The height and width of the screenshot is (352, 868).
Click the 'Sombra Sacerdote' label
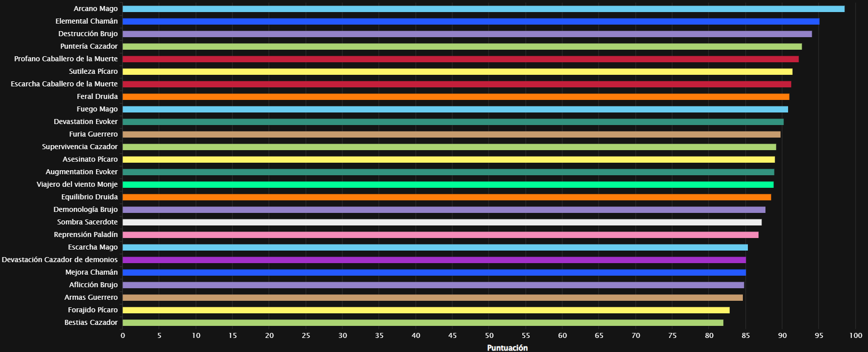click(x=87, y=222)
